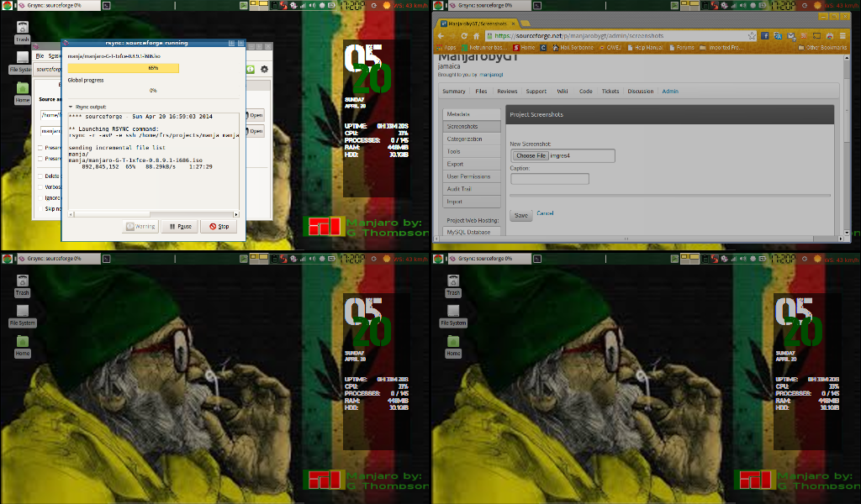Open the Forums bookmark in Chrome
Viewport: 861px width, 504px height.
click(681, 48)
